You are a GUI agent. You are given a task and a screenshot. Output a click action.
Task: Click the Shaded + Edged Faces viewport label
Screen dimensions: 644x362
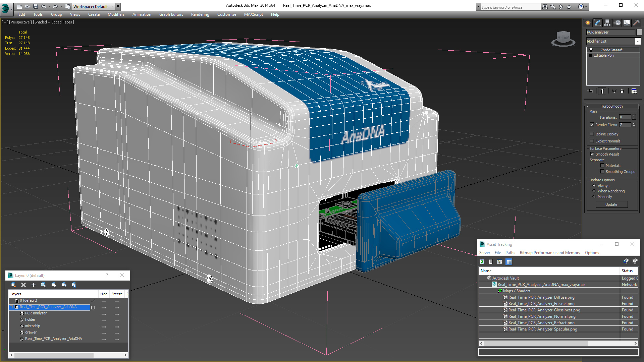coord(53,22)
